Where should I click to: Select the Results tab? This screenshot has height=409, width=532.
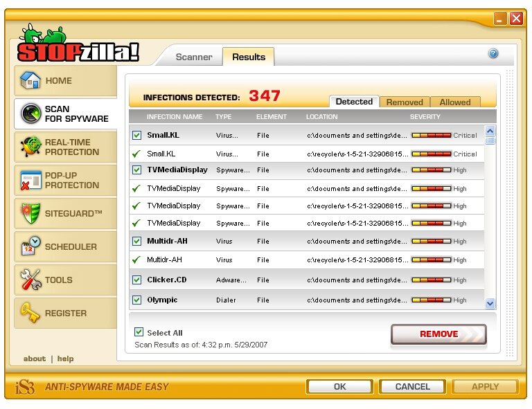pyautogui.click(x=249, y=57)
